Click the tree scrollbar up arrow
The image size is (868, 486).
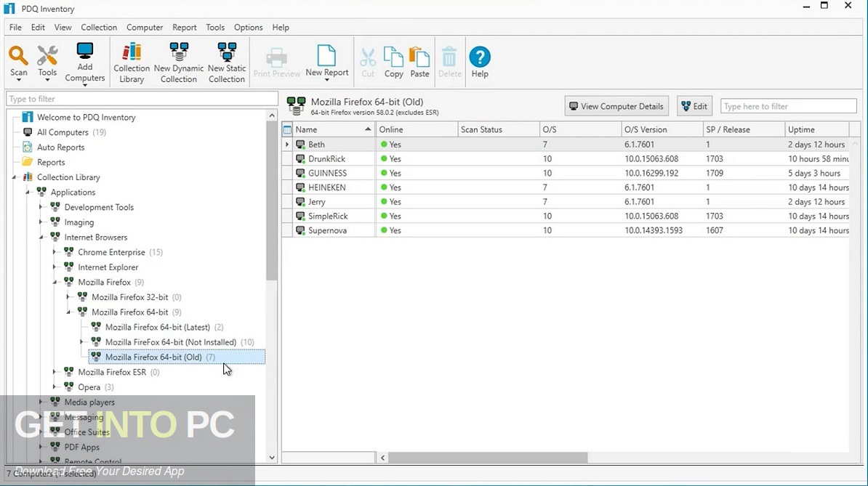point(272,116)
